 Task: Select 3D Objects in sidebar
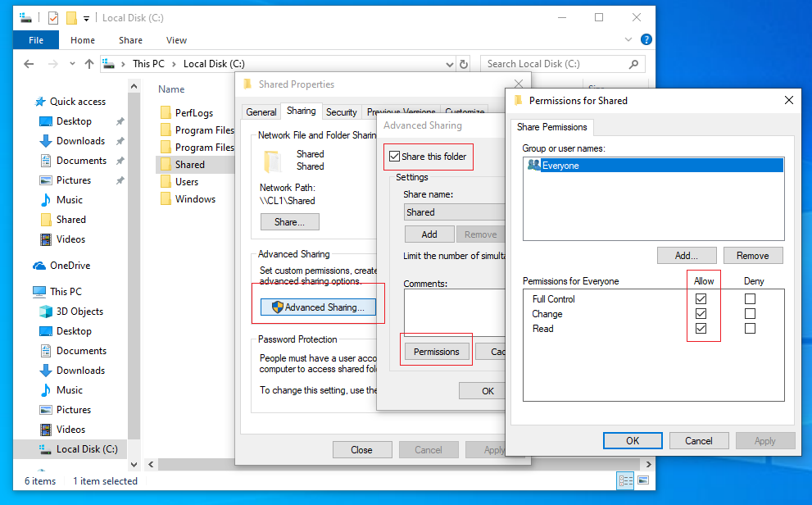pos(79,312)
